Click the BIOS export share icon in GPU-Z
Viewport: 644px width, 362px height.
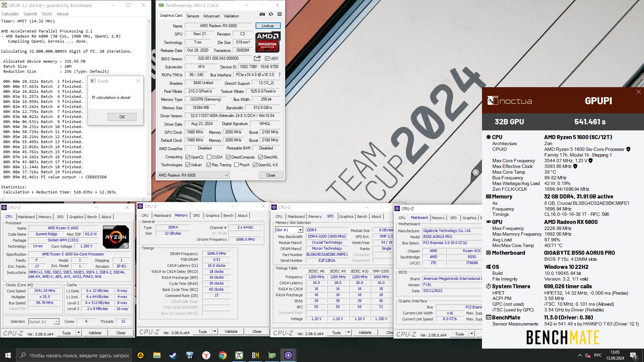pos(257,58)
